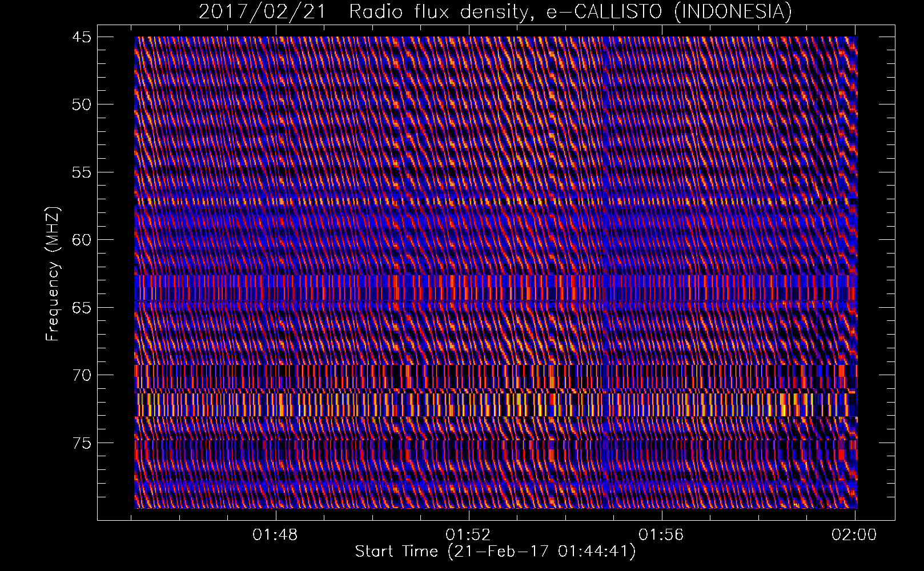Click the 45 frequency tick label

click(82, 37)
